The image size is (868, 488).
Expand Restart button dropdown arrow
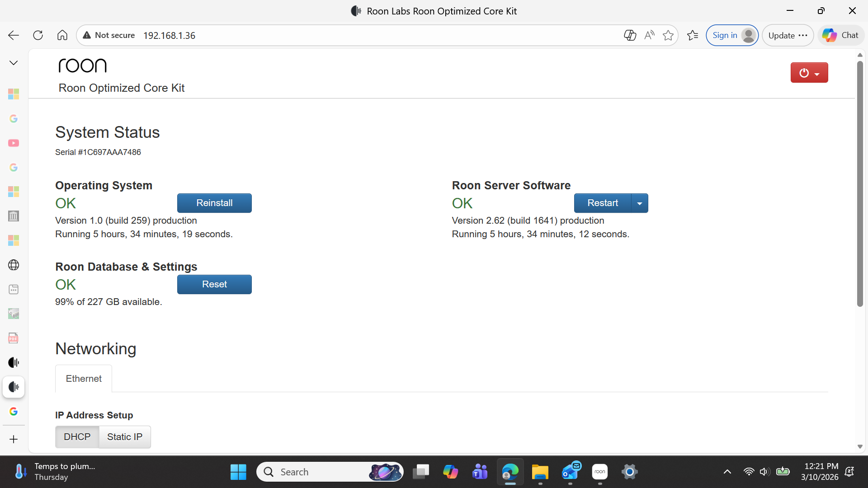click(x=639, y=203)
